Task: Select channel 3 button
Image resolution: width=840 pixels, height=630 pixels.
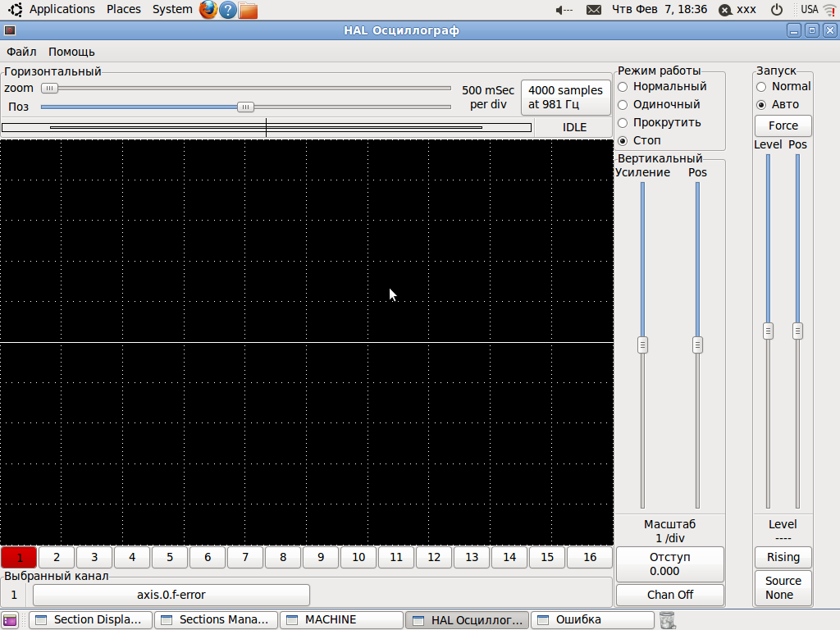Action: click(94, 557)
